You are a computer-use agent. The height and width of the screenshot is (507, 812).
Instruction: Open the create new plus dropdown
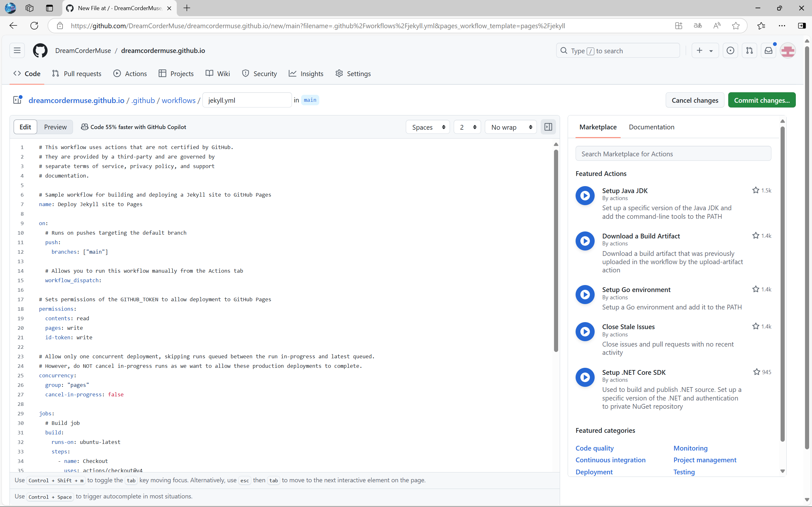pos(705,51)
